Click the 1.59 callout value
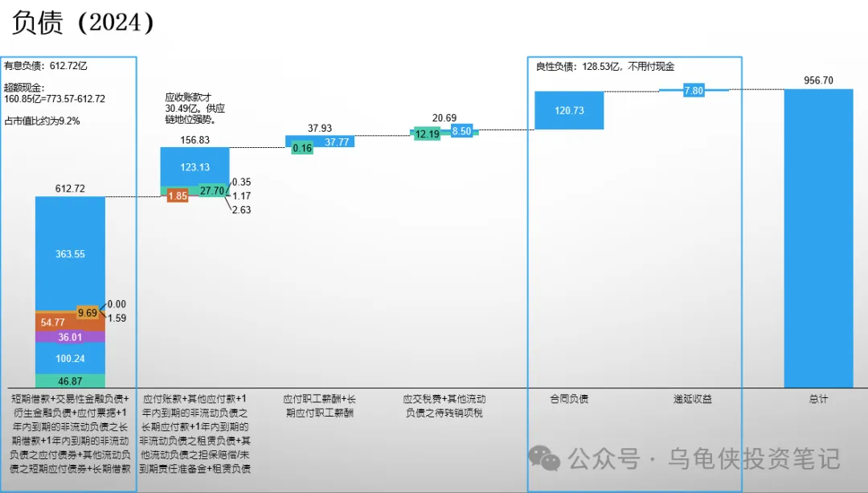 pyautogui.click(x=117, y=318)
